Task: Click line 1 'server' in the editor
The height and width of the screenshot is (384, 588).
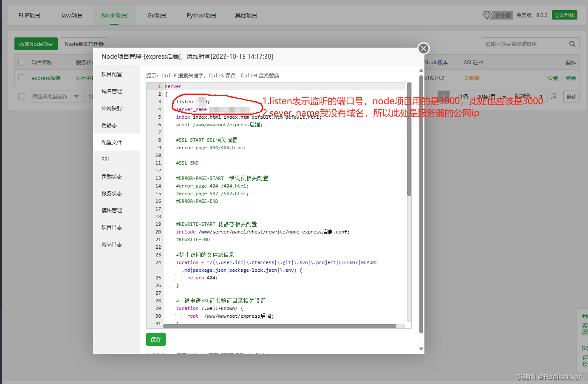Action: coord(173,86)
